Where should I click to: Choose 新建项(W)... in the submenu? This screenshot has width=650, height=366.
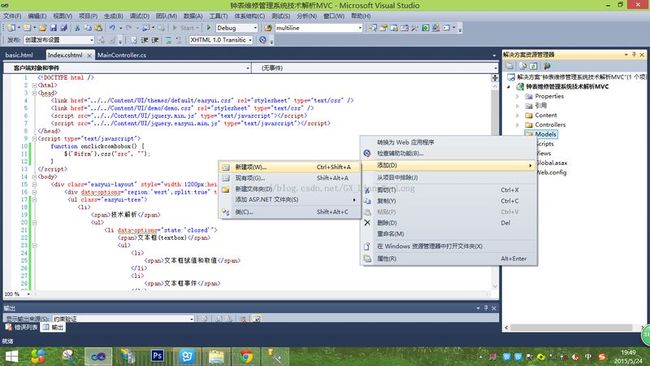point(289,167)
